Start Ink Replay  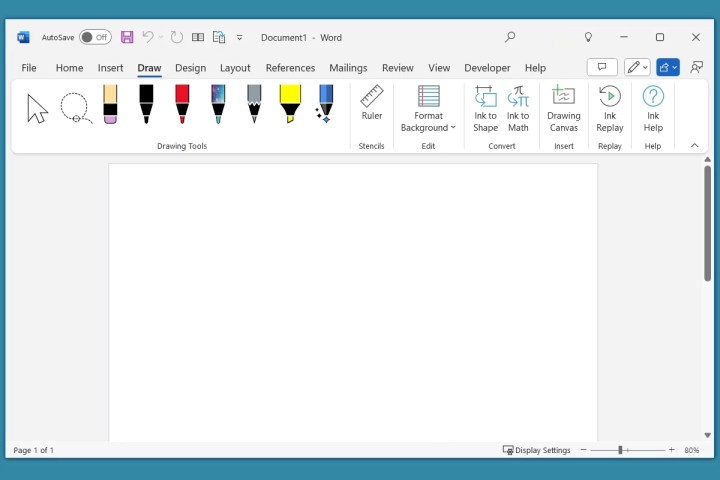609,108
